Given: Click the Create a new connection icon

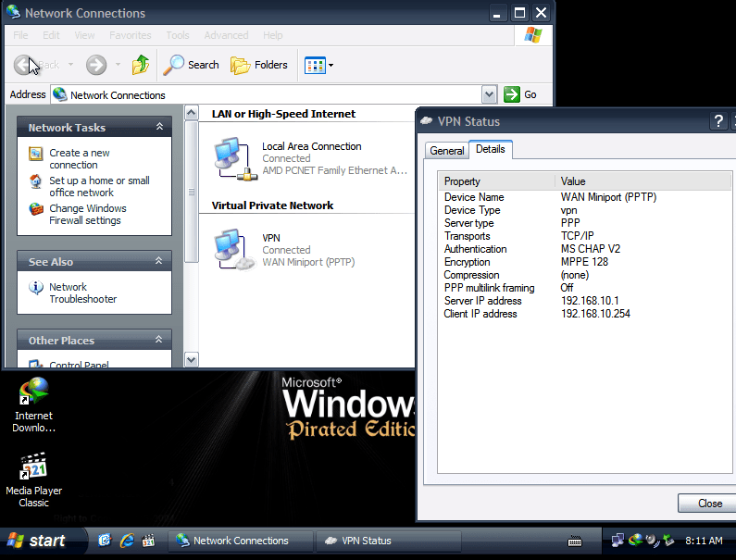Looking at the screenshot, I should pos(36,154).
